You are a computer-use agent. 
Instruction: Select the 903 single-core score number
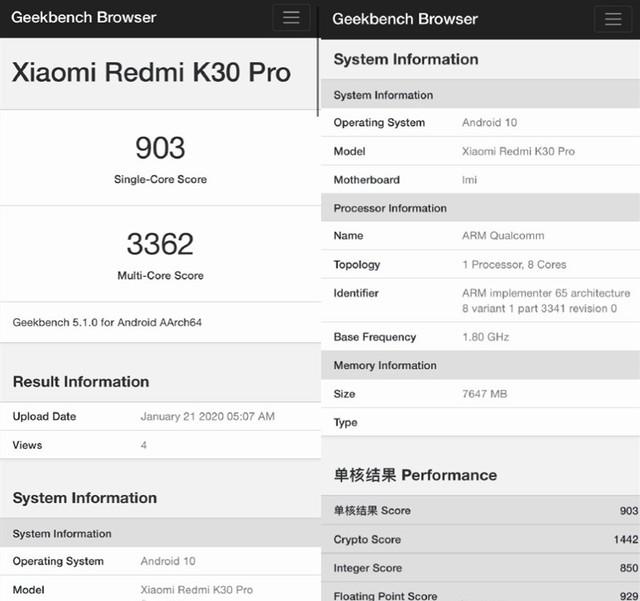click(x=160, y=148)
